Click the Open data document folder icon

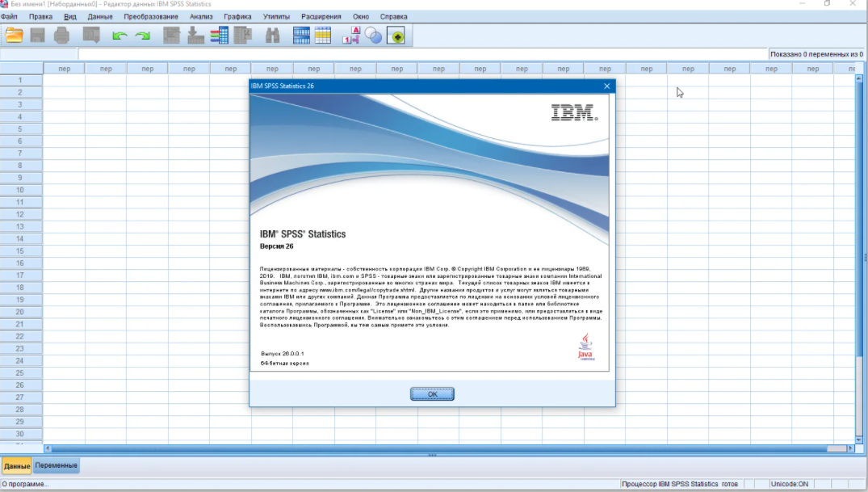pos(14,35)
